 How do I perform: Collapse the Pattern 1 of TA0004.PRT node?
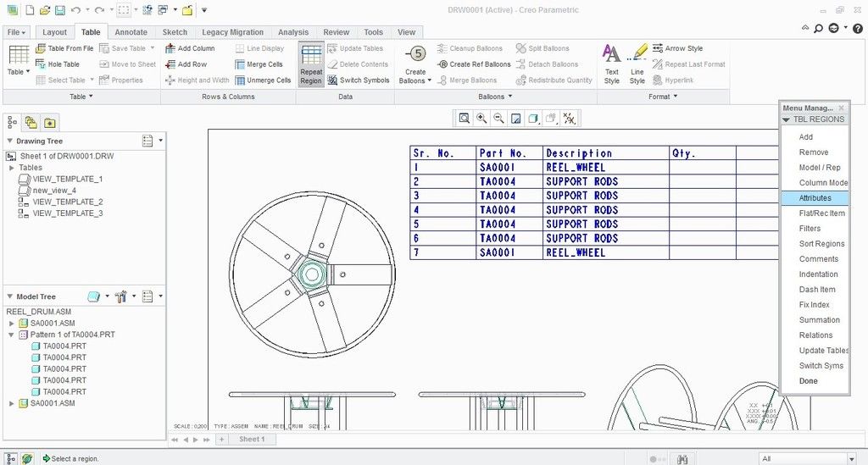pos(11,335)
